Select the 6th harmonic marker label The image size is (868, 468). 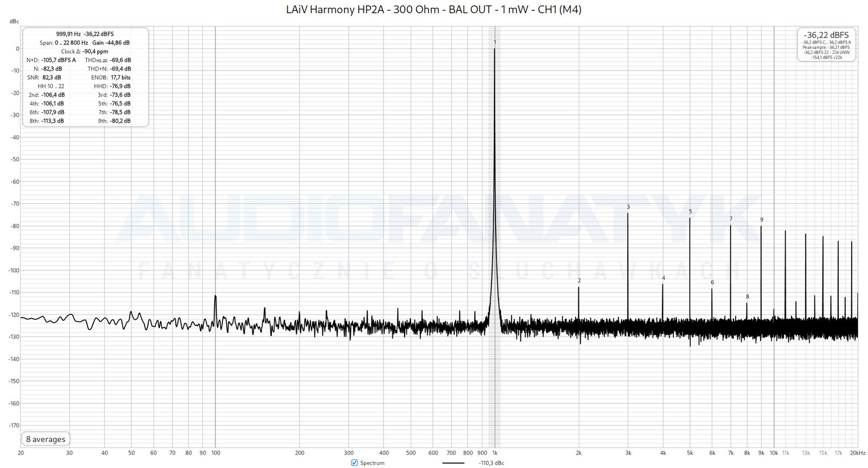712,282
